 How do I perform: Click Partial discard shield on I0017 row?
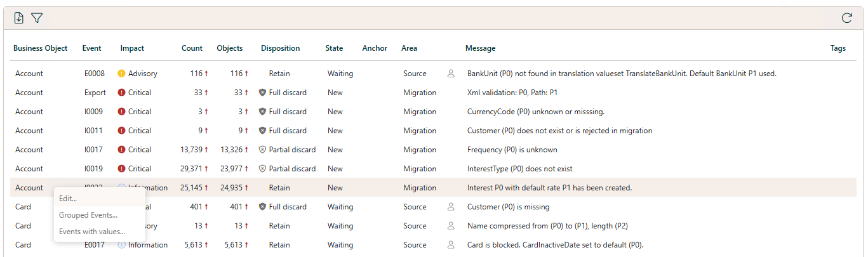click(262, 150)
